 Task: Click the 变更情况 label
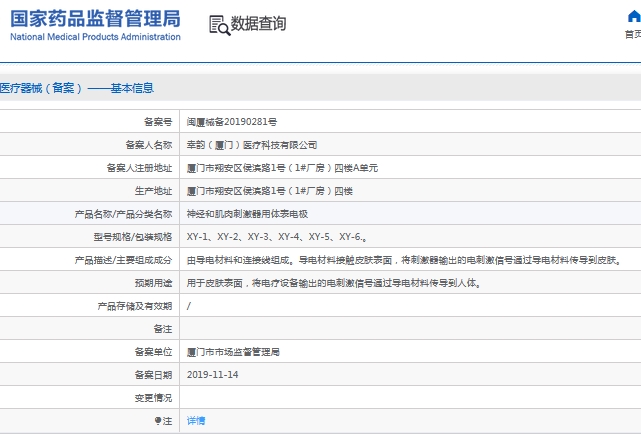click(x=153, y=398)
